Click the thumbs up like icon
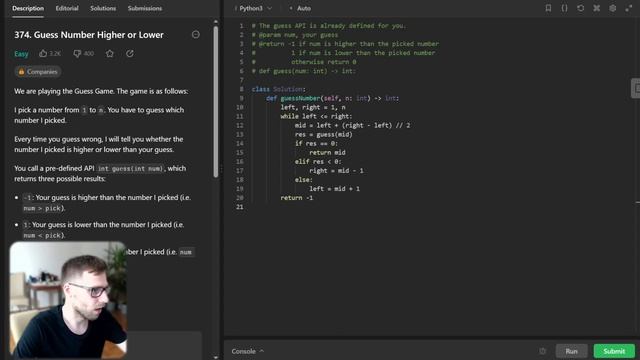The width and height of the screenshot is (640, 360). [43, 53]
